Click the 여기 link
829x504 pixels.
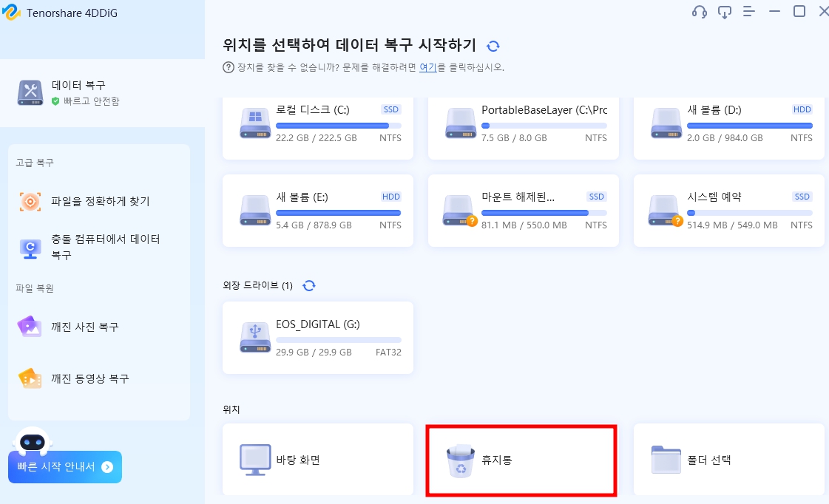pos(427,67)
